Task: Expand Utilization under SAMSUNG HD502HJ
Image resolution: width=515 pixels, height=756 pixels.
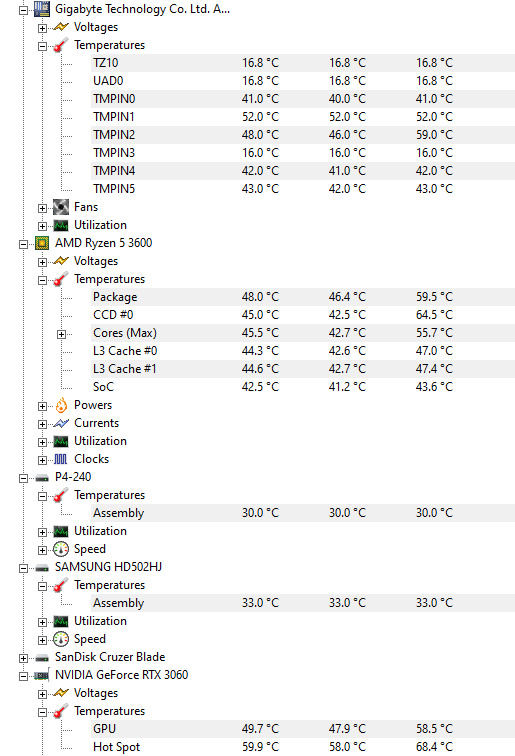Action: tap(42, 622)
